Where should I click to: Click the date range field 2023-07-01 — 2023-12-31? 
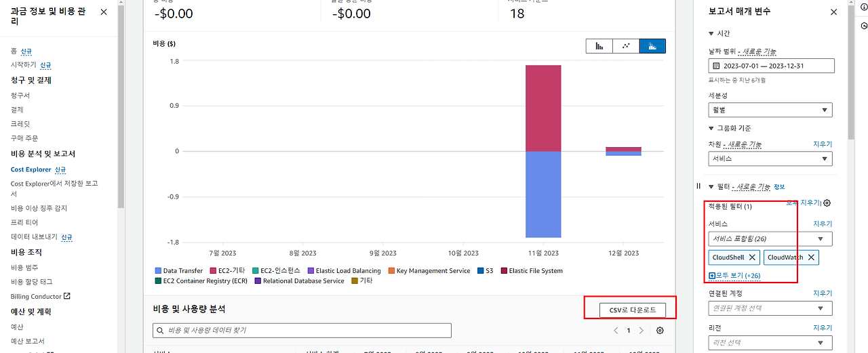coord(772,66)
